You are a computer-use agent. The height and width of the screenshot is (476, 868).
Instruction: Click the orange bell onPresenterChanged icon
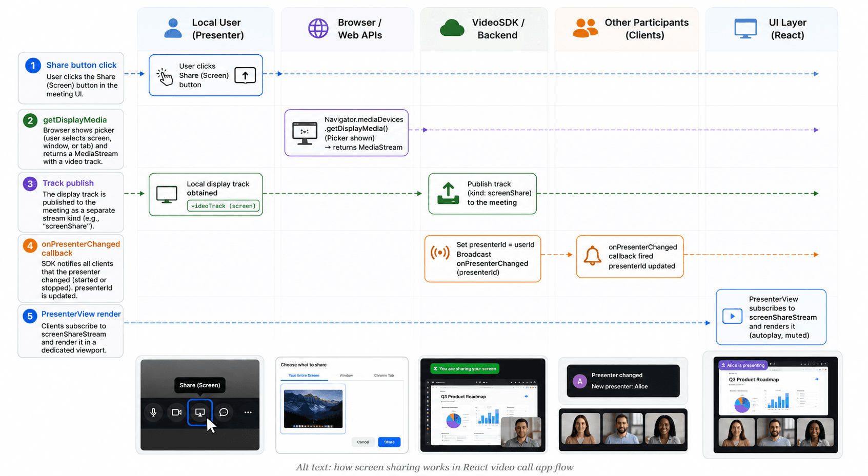pyautogui.click(x=592, y=256)
